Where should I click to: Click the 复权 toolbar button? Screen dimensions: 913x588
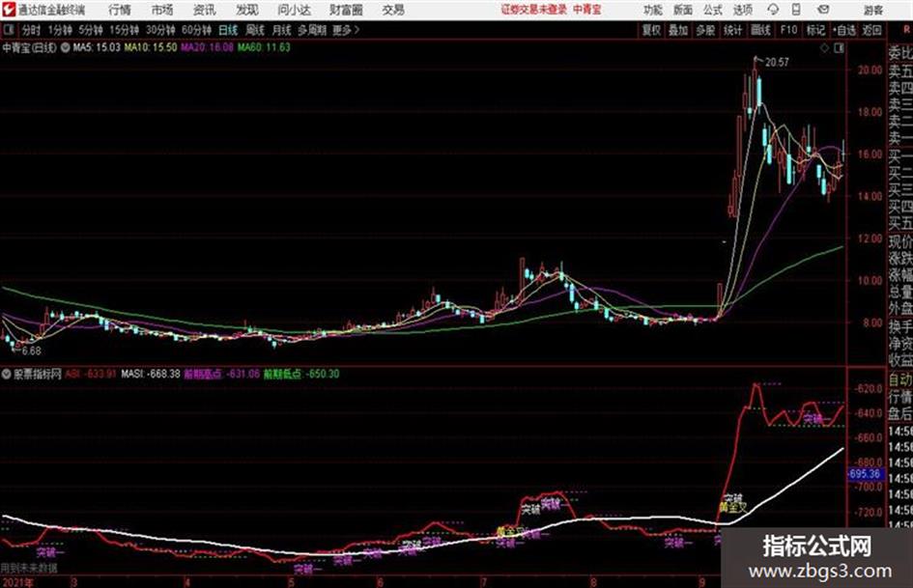click(651, 30)
